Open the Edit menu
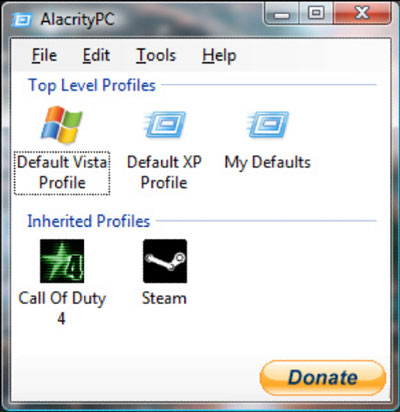Viewport: 400px width, 412px height. pyautogui.click(x=96, y=55)
